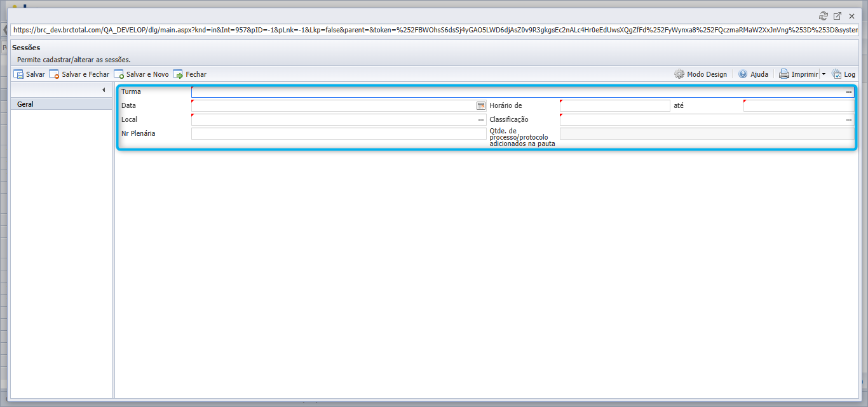Refresh the dialog using the reload icon
868x407 pixels.
point(824,16)
